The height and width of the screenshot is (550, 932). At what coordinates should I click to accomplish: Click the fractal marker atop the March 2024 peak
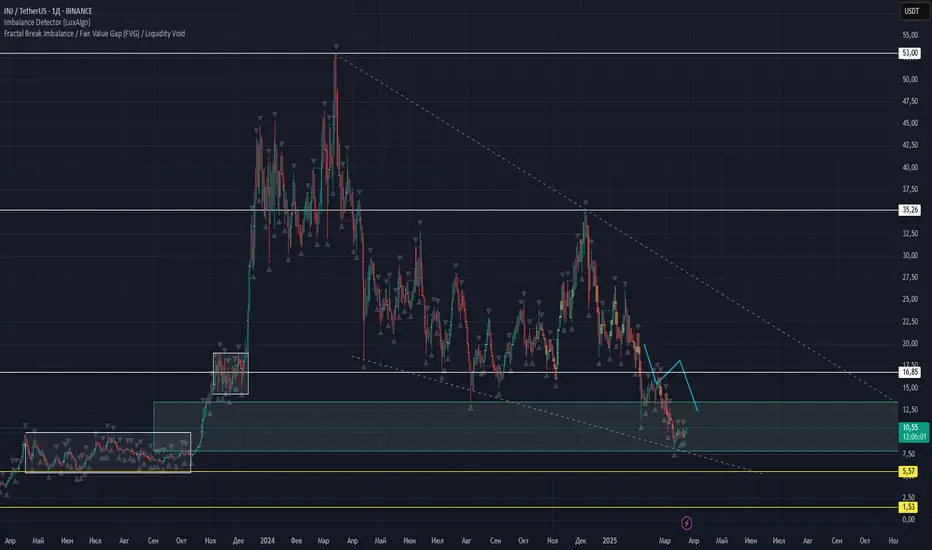336,47
